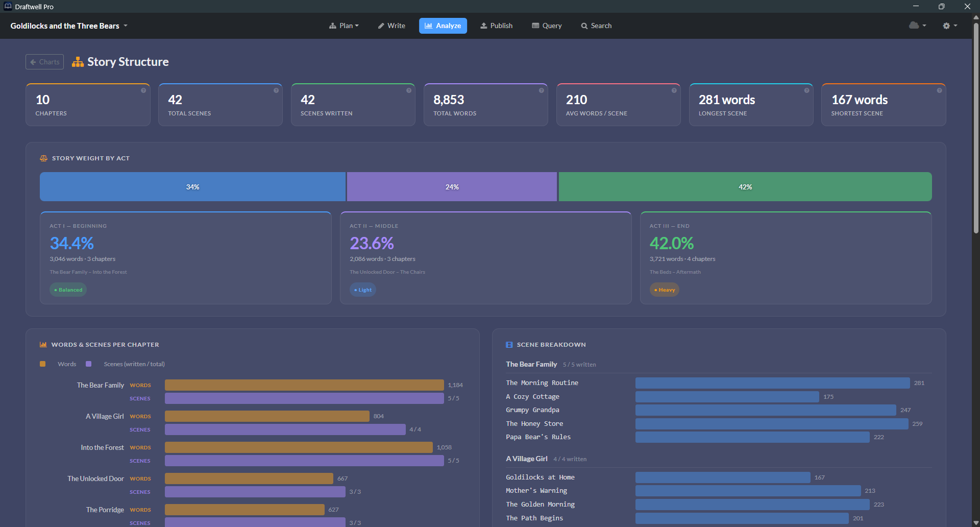
Task: Select A Village Girl chapter heading
Action: pos(527,459)
